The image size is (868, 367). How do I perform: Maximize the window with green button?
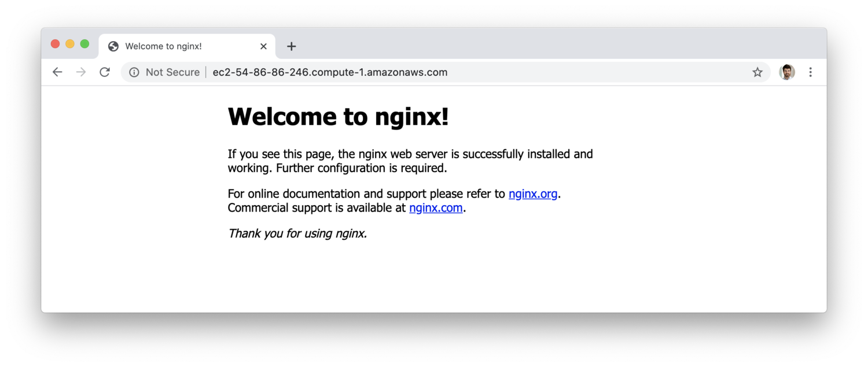(84, 44)
